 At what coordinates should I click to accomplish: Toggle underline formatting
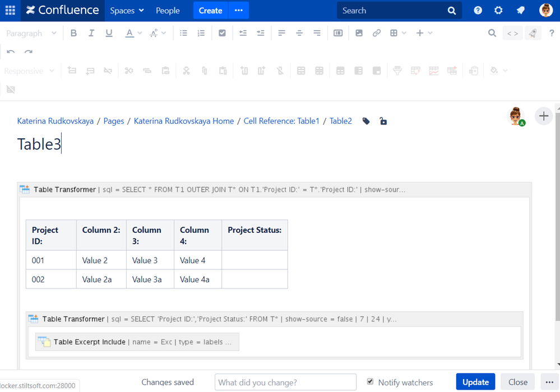[109, 33]
